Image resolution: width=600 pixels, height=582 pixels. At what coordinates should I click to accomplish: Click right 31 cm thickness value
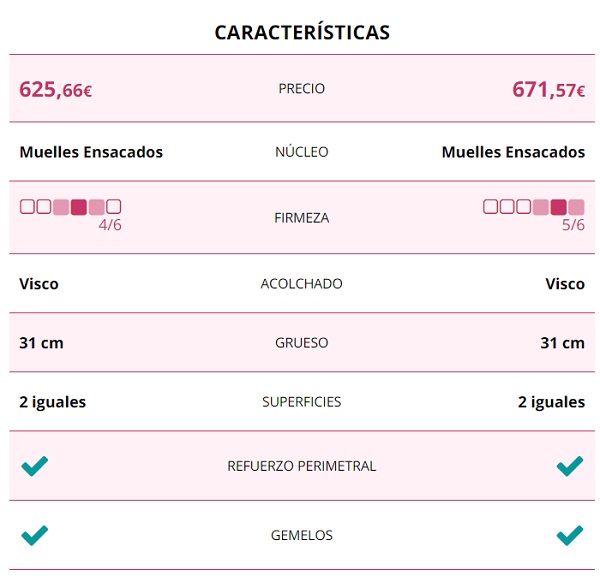[562, 343]
